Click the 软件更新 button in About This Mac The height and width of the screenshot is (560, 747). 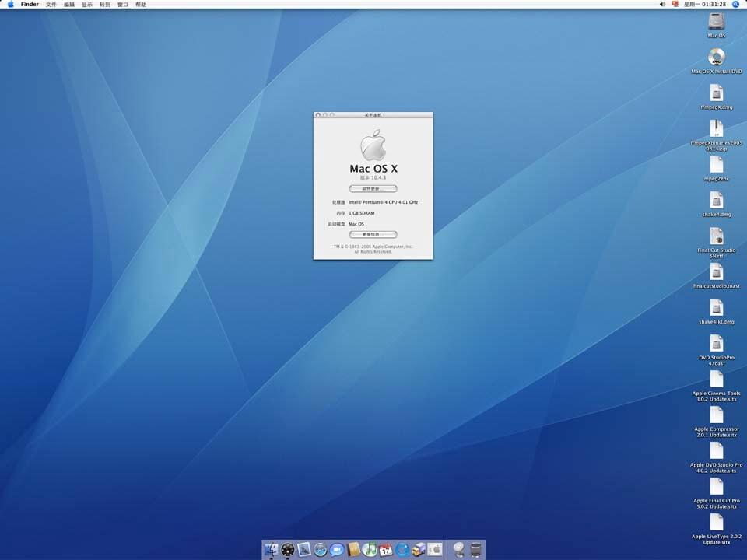pyautogui.click(x=373, y=187)
